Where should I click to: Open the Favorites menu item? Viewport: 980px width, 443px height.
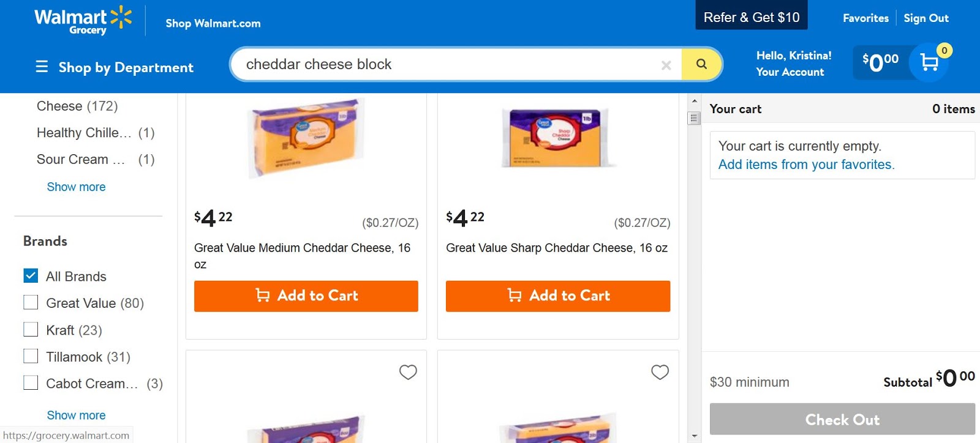(x=865, y=18)
